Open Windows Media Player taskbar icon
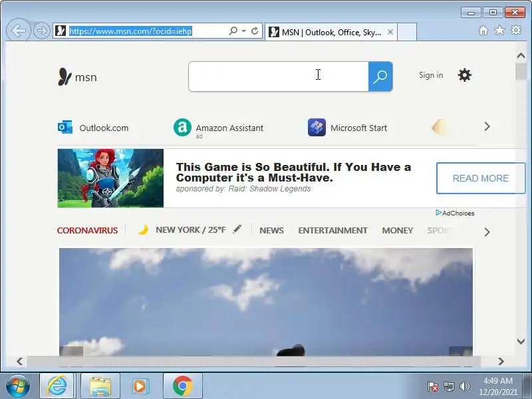532x399 pixels. coord(140,386)
